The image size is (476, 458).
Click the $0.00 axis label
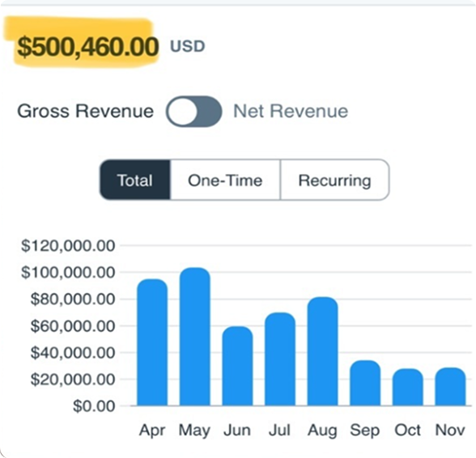[x=94, y=406]
